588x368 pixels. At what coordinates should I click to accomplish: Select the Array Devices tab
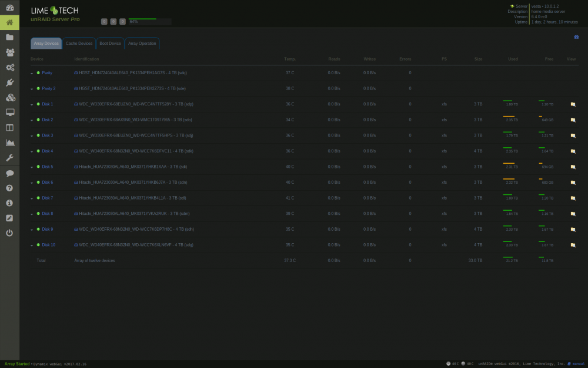click(x=46, y=43)
